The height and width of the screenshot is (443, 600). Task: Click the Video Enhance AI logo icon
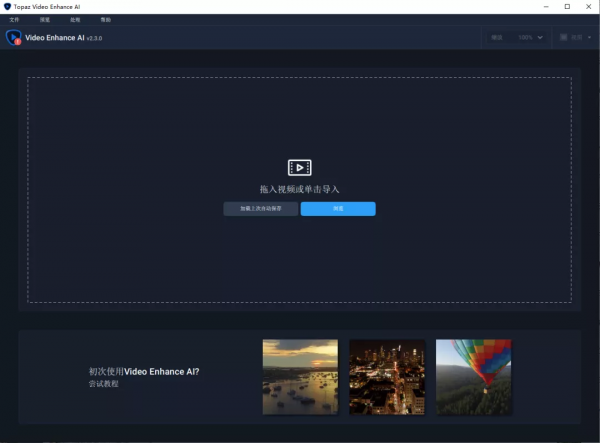click(14, 38)
